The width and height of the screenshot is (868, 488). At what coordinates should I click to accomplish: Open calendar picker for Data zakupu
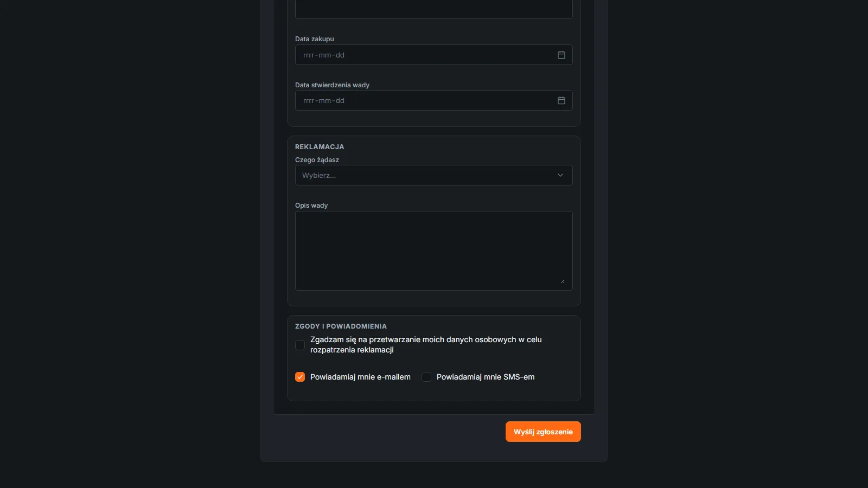pyautogui.click(x=561, y=55)
